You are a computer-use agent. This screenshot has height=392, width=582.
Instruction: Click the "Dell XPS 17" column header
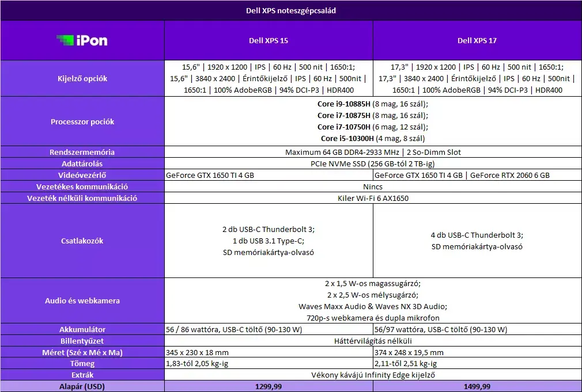click(477, 40)
